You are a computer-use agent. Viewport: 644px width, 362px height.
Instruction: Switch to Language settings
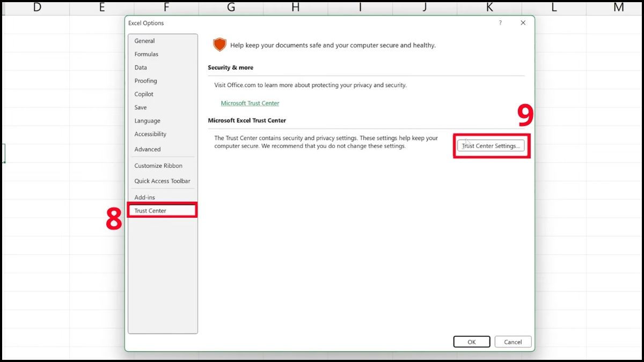click(x=163, y=121)
